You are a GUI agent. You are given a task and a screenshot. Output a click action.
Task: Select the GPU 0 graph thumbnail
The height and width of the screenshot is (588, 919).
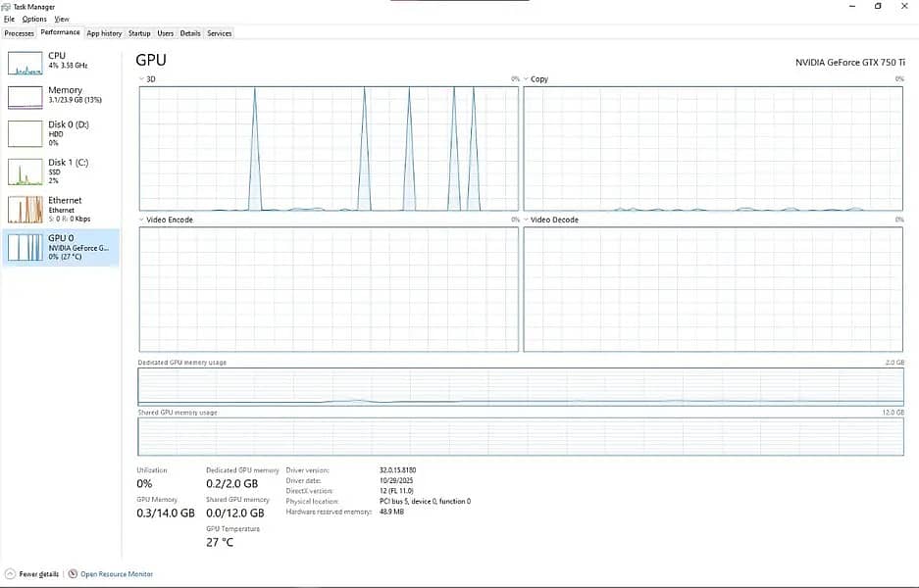pyautogui.click(x=26, y=248)
